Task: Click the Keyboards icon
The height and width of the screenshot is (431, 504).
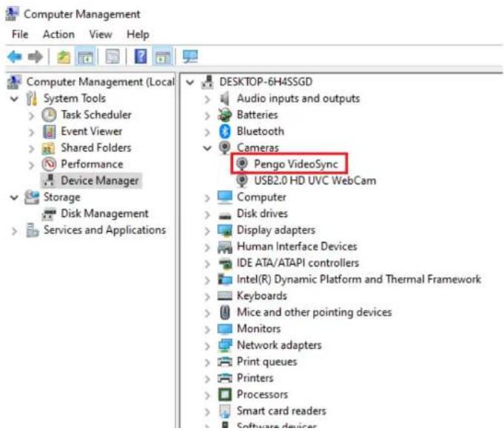Action: (x=225, y=295)
